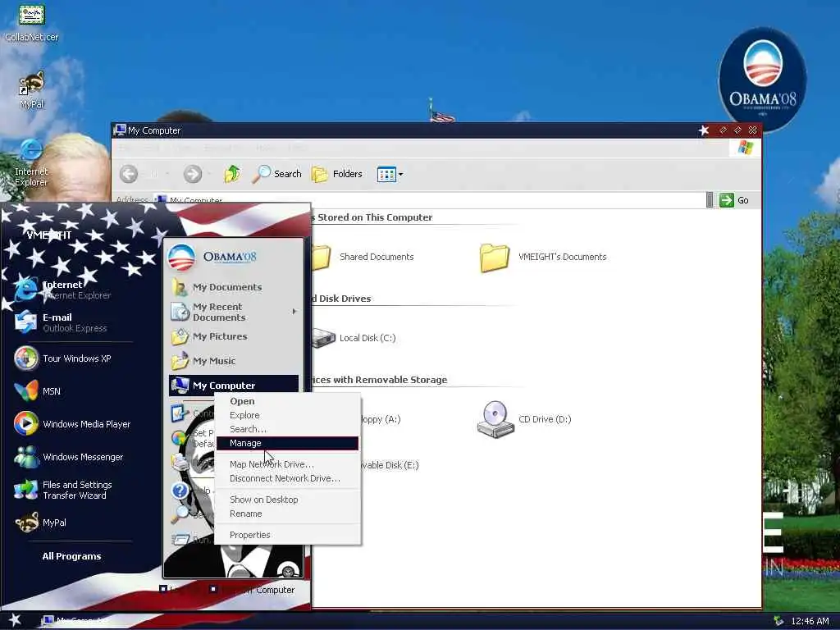This screenshot has height=630, width=840.
Task: Expand My Recent Documents submenu arrow
Action: pyautogui.click(x=294, y=311)
